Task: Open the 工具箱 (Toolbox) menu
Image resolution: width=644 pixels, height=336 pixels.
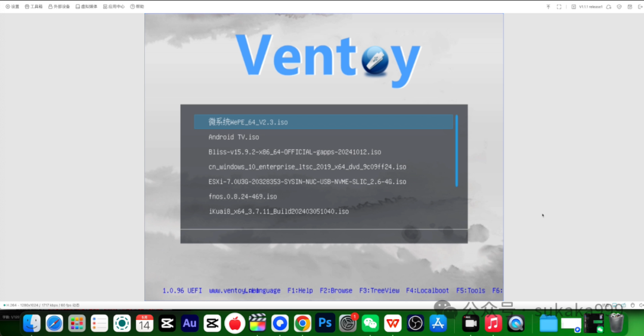Action: [34, 7]
